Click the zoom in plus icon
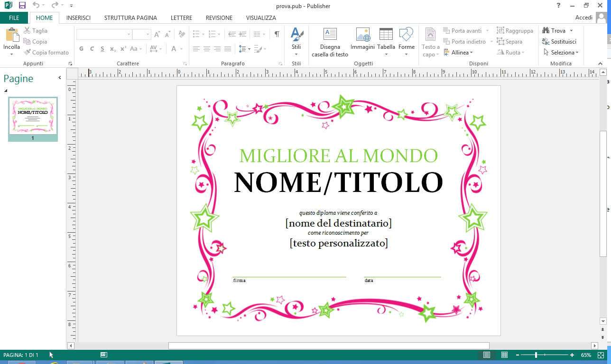 (x=572, y=355)
